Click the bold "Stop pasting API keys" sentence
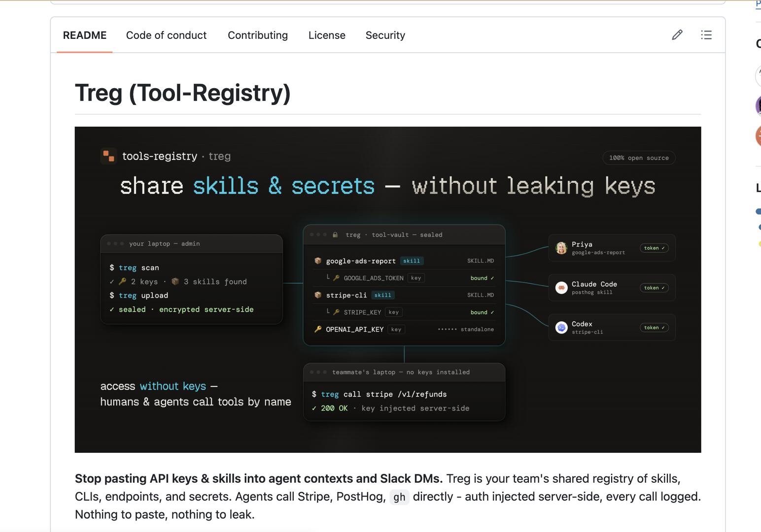 coord(259,479)
